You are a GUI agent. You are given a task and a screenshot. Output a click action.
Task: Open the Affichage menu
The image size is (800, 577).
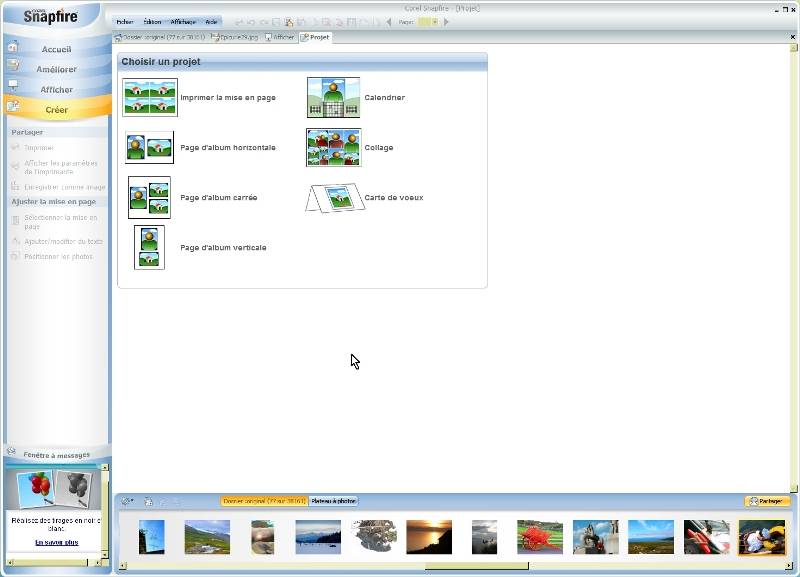(182, 21)
